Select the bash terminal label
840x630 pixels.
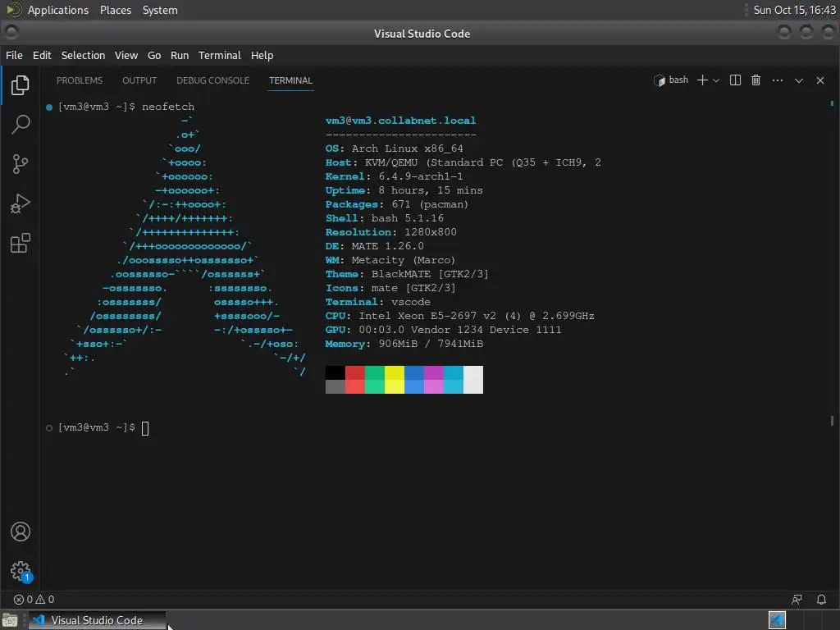click(671, 80)
